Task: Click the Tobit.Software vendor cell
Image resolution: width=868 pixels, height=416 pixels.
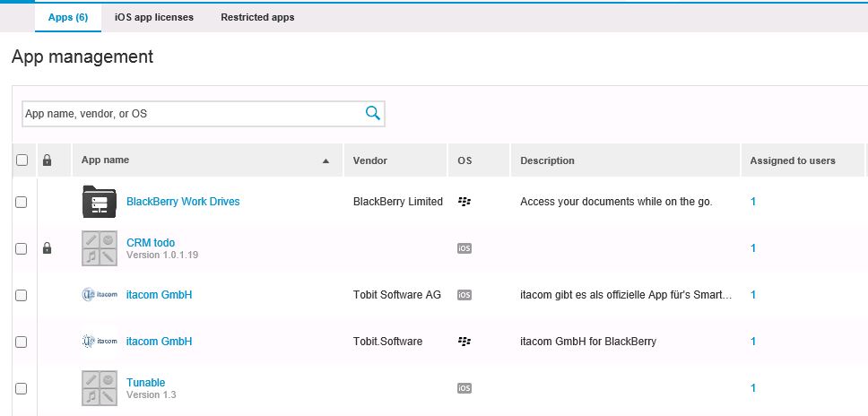Action: click(x=387, y=342)
